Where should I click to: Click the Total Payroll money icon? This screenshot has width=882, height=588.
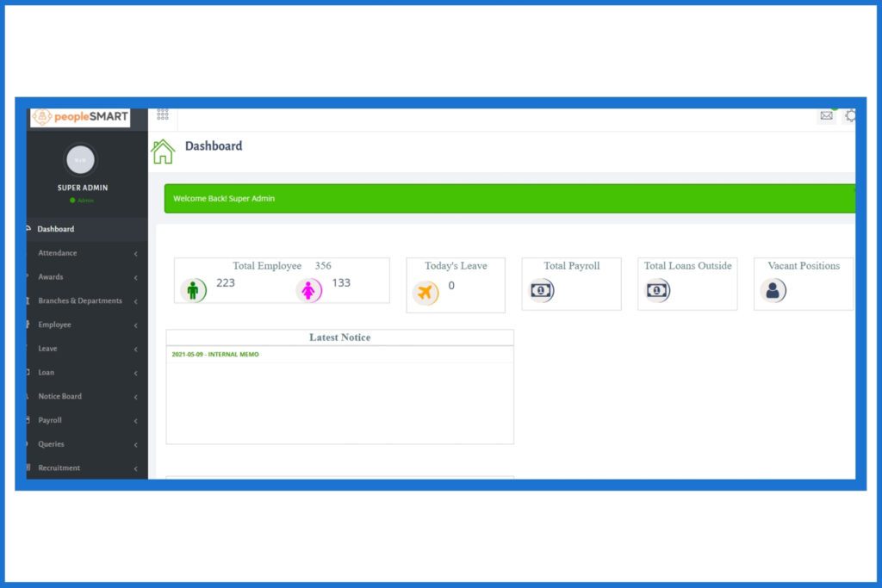(x=540, y=291)
